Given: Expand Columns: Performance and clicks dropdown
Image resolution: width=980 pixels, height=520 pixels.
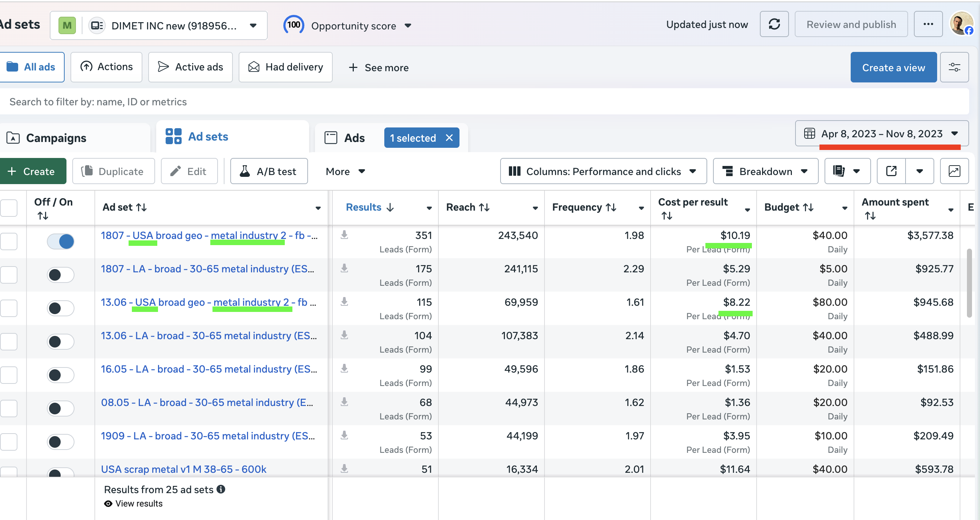Looking at the screenshot, I should click(x=603, y=171).
